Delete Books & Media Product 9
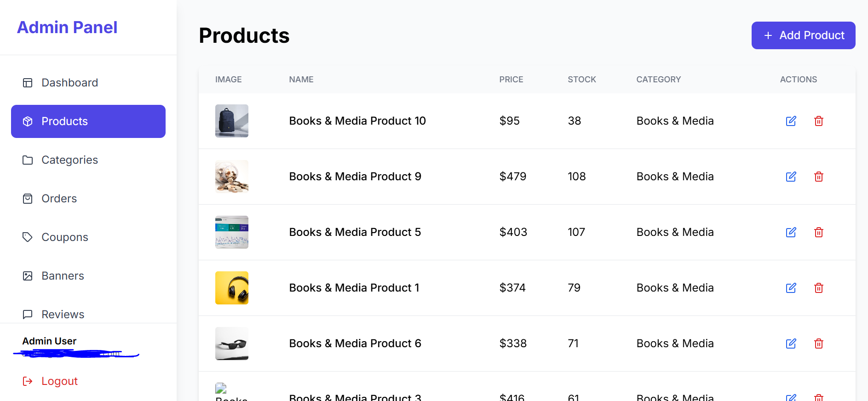The height and width of the screenshot is (401, 868). [x=818, y=177]
